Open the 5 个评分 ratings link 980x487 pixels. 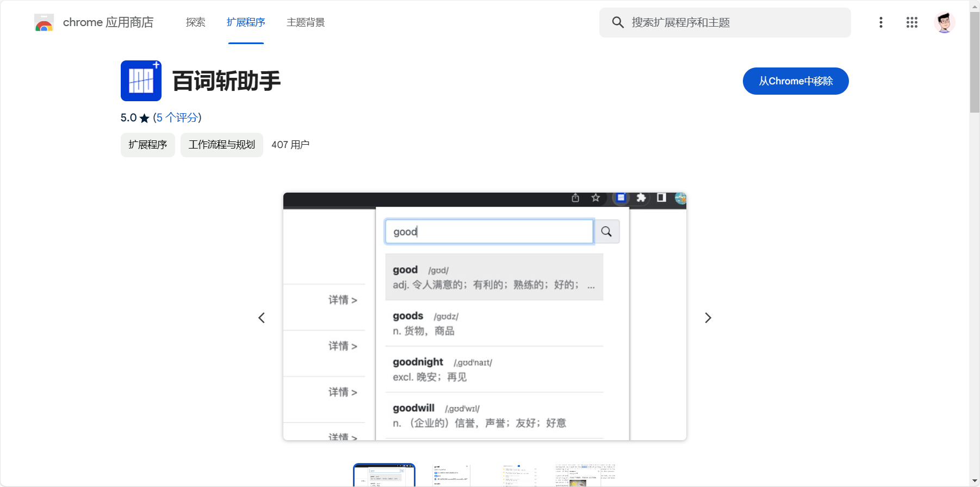pyautogui.click(x=177, y=118)
